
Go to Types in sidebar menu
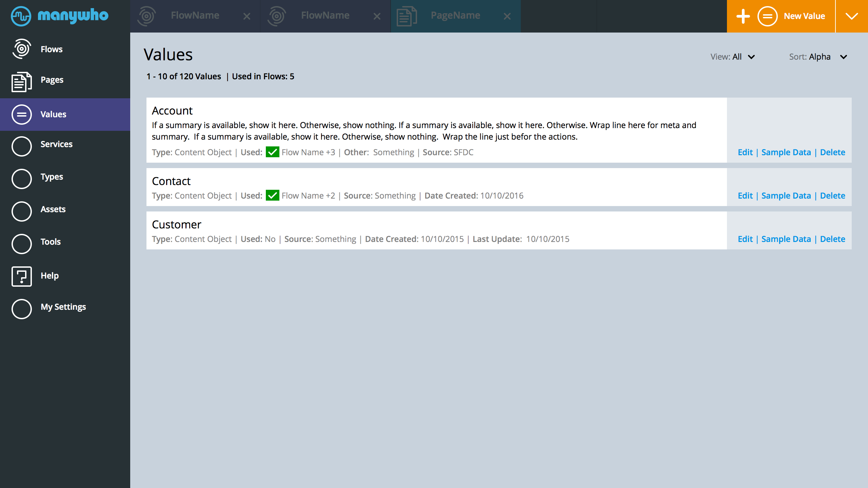click(52, 177)
